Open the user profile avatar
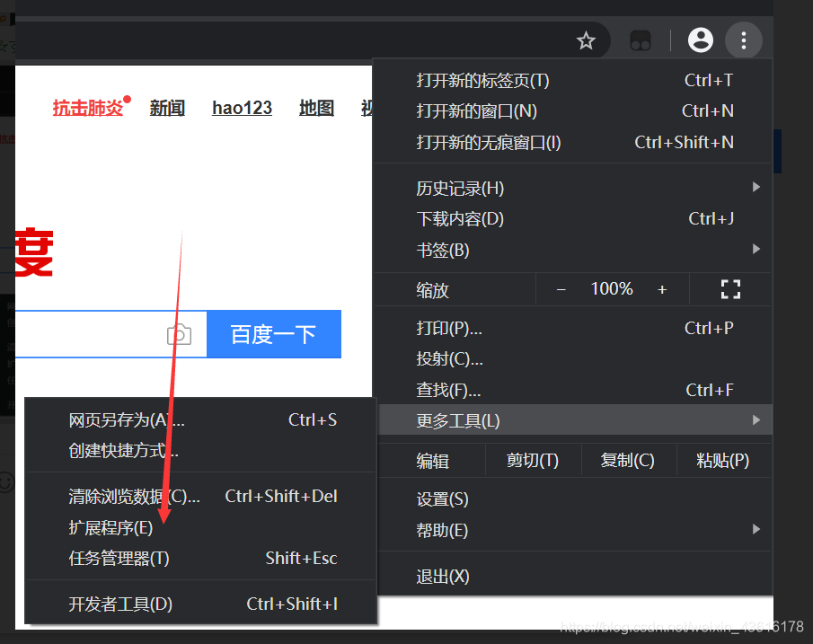Image resolution: width=813 pixels, height=644 pixels. (701, 40)
